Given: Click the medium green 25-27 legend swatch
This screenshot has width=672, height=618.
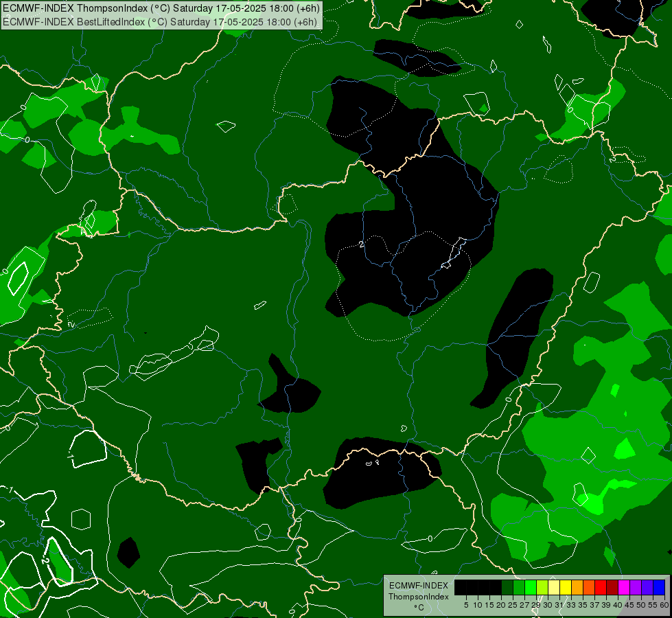Looking at the screenshot, I should pyautogui.click(x=519, y=587).
